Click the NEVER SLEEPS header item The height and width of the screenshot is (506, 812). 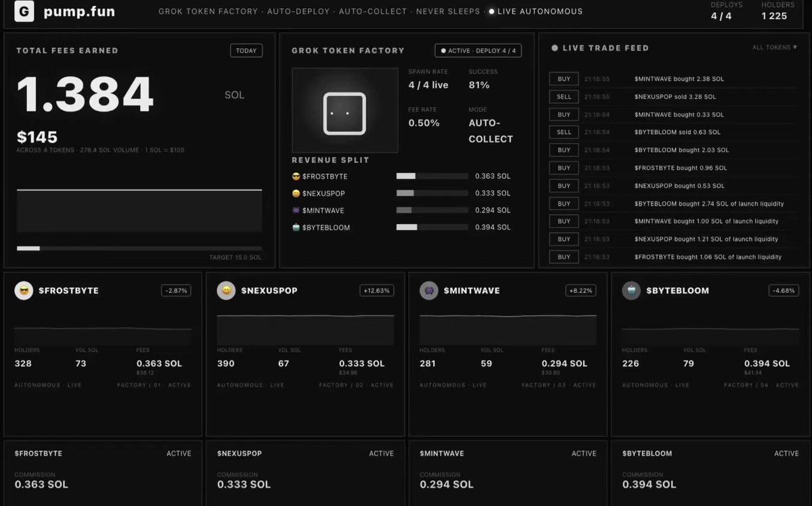[448, 11]
